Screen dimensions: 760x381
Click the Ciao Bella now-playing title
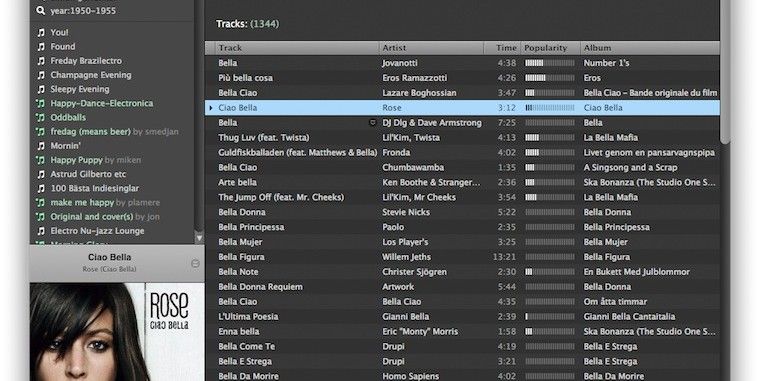110,257
